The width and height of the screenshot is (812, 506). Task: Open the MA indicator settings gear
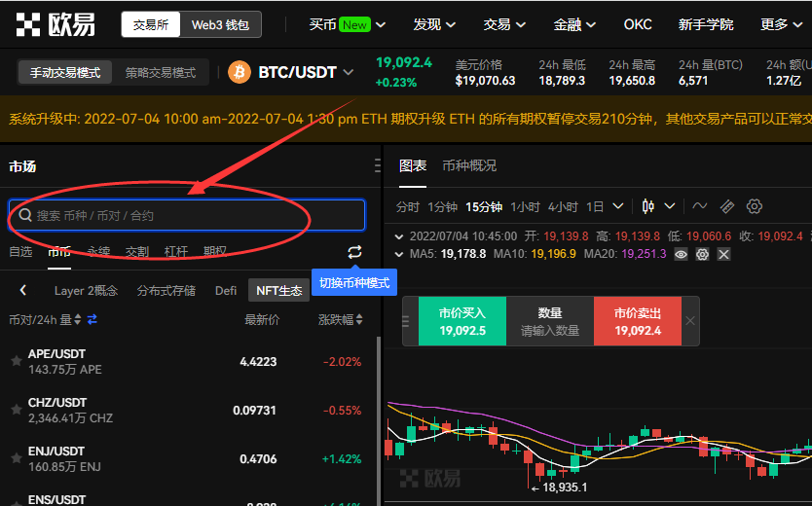click(702, 254)
